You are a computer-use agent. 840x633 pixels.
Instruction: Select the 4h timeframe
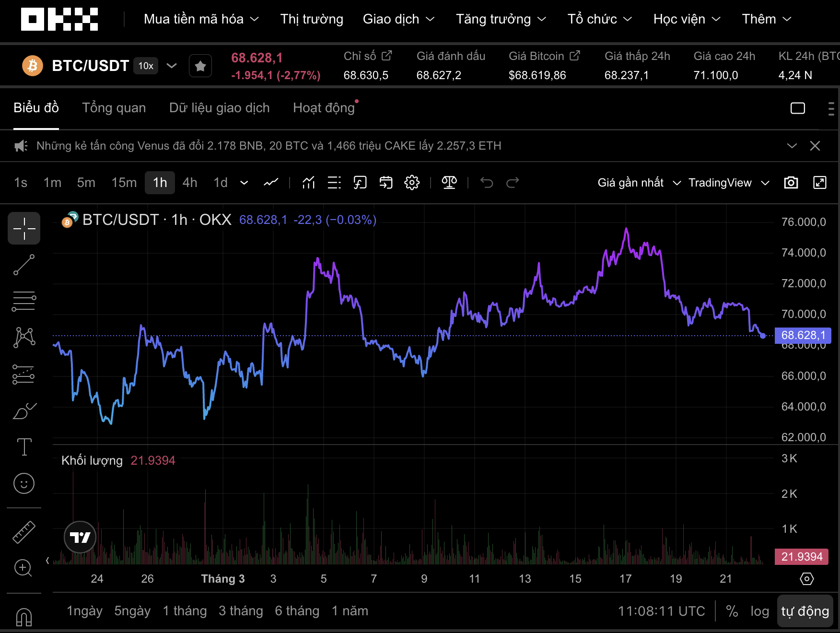[189, 183]
